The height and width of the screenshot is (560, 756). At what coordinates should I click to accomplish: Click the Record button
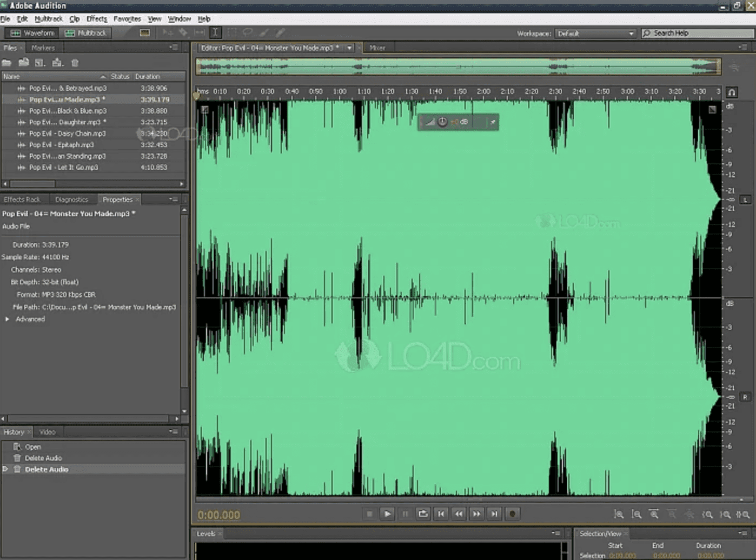coord(512,514)
